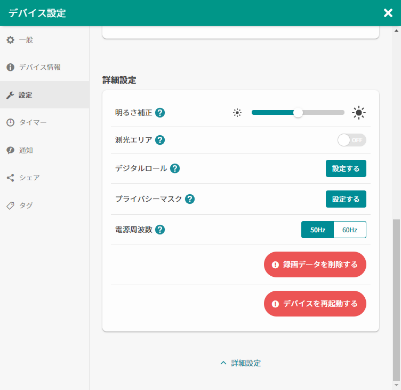Open the 設定 menu item
The image size is (401, 390).
click(x=45, y=95)
